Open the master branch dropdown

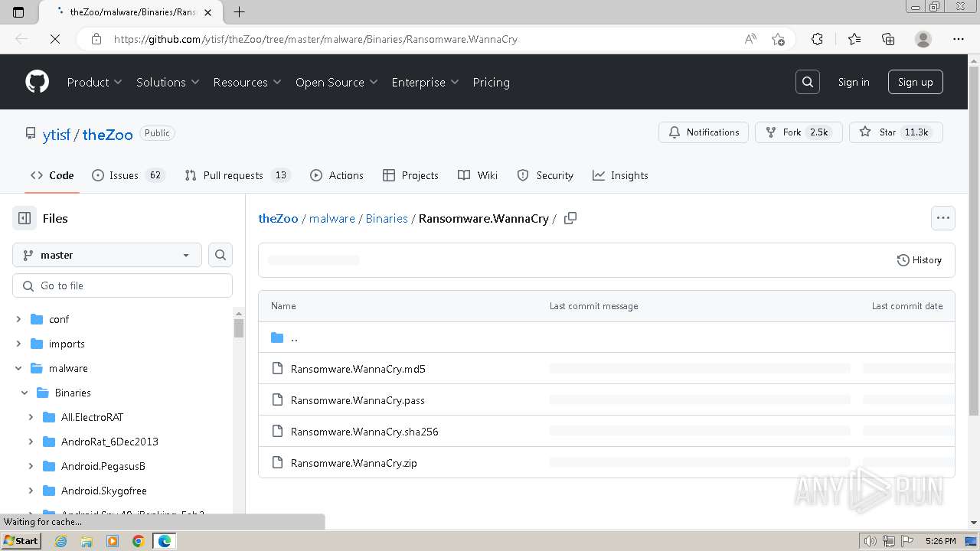tap(107, 255)
